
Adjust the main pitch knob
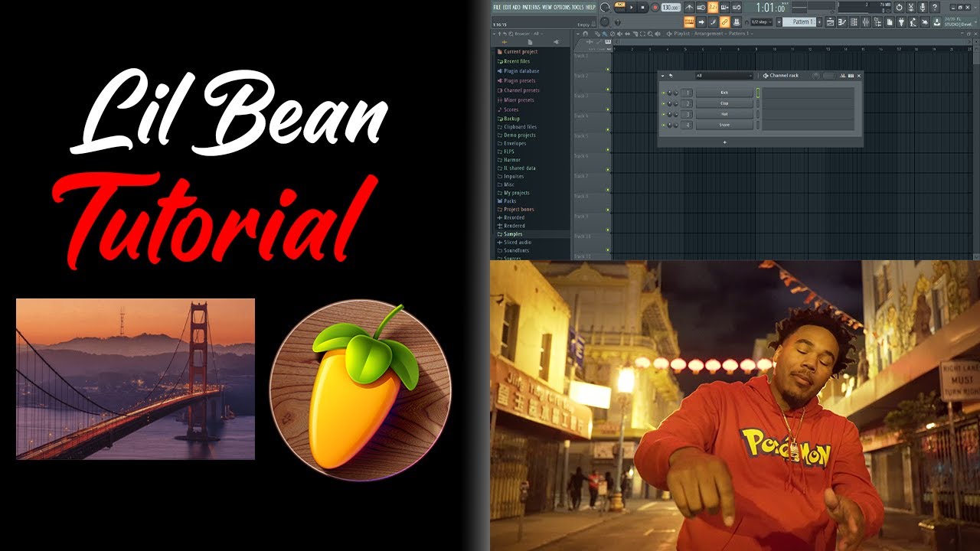pos(605,21)
